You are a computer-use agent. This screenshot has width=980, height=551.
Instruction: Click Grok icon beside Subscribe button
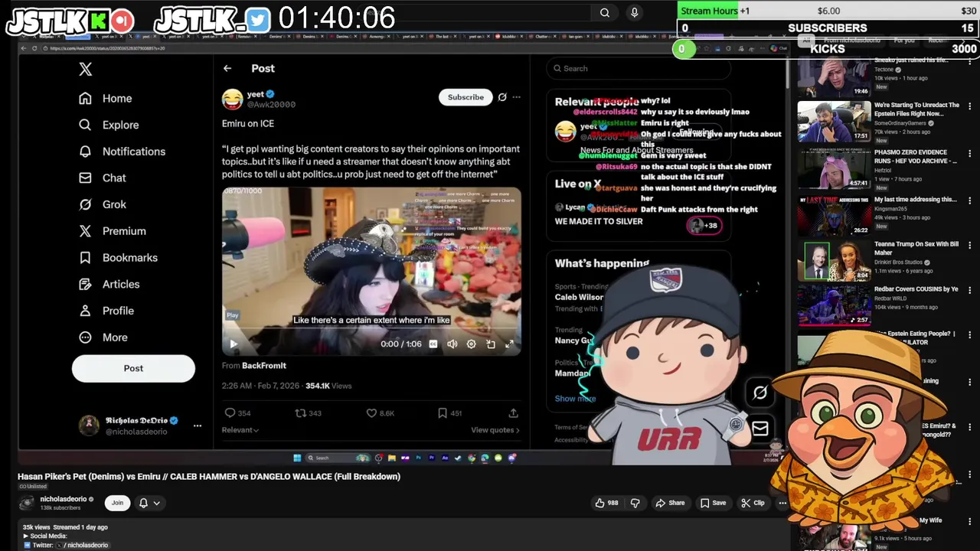(x=502, y=97)
